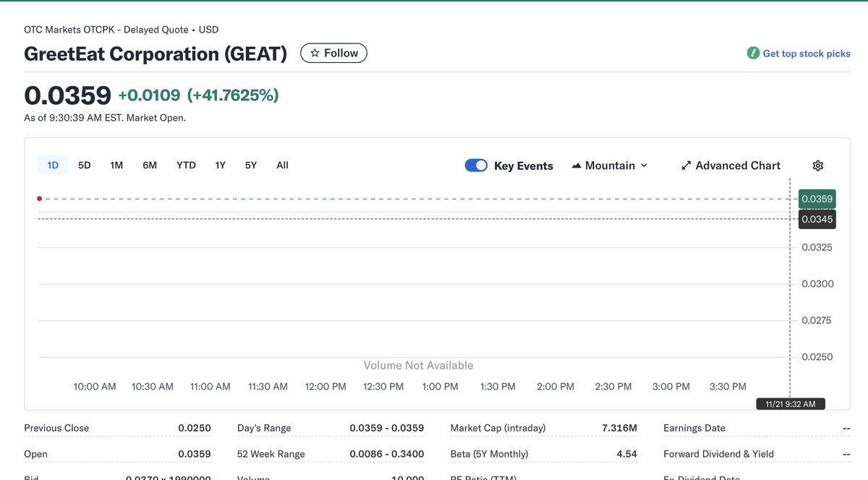Select the 1M range tab
Image resolution: width=868 pixels, height=480 pixels.
[x=116, y=165]
